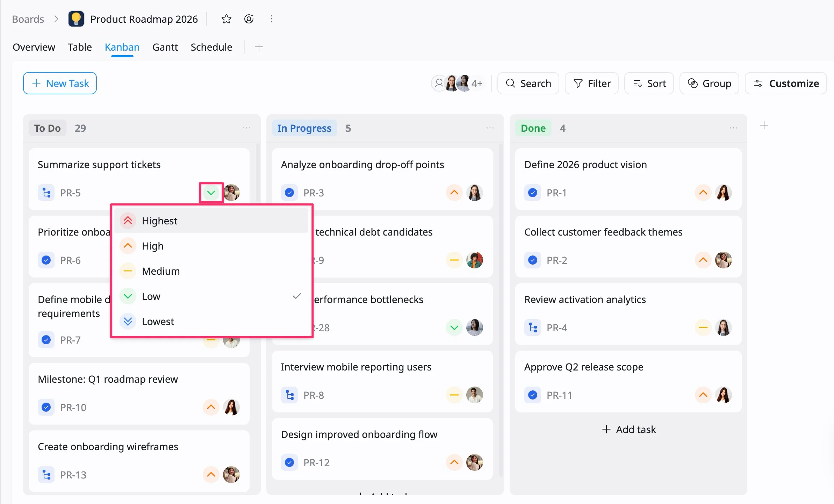834x504 pixels.
Task: Show more members via 4+ avatar
Action: [x=477, y=84]
